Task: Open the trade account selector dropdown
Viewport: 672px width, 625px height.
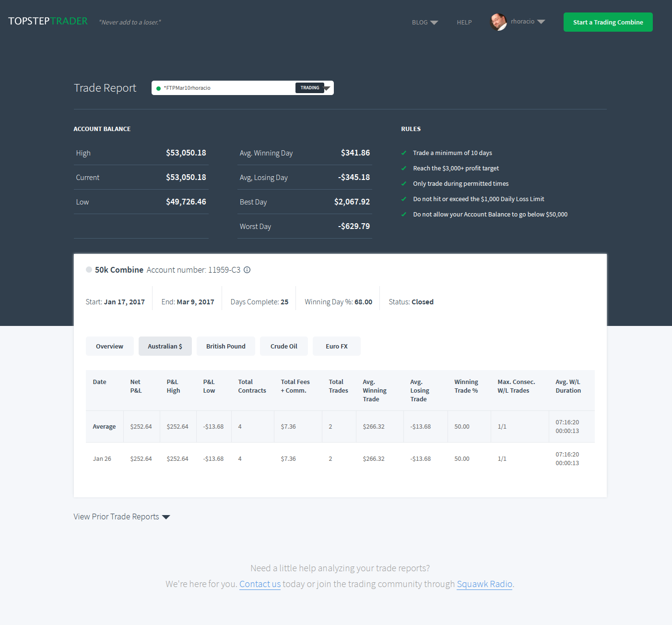Action: (243, 88)
